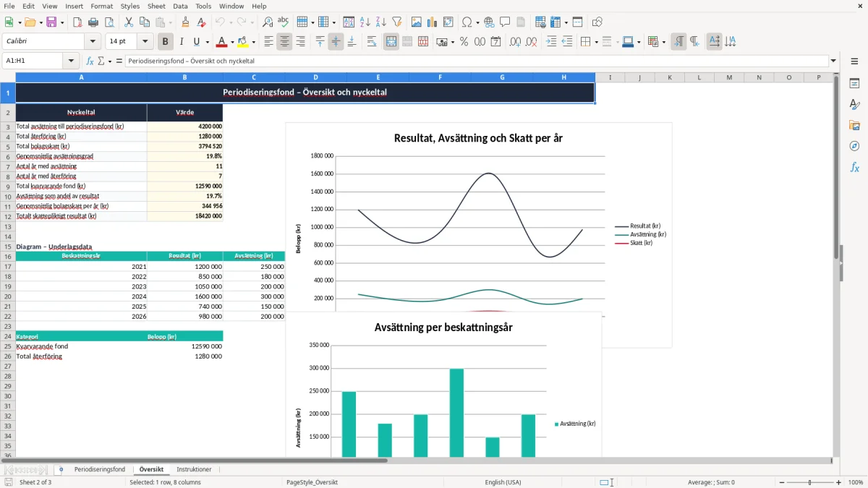Open the Data menu
Viewport: 868px width, 488px height.
[181, 6]
